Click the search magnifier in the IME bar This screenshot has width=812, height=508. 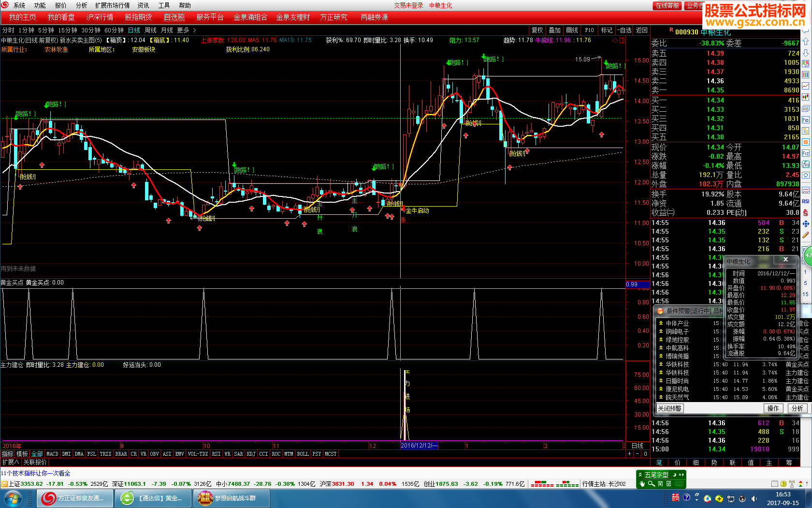(x=651, y=484)
